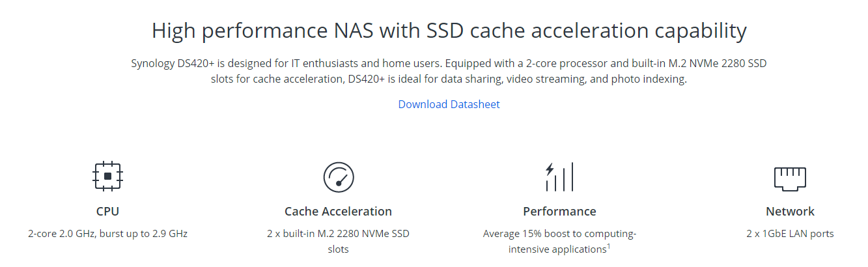Click the Network feature heading
Screen dimensions: 868x267
click(x=790, y=212)
